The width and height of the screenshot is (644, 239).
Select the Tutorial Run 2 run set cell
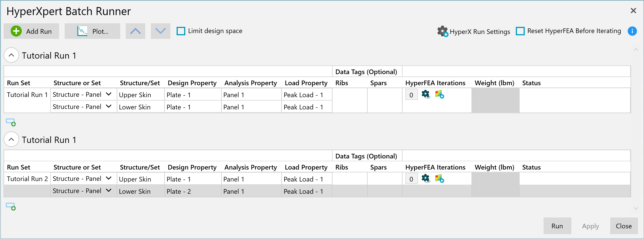pyautogui.click(x=27, y=179)
